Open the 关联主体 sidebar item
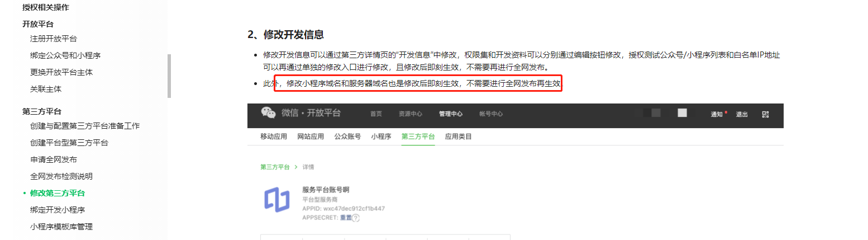Screen dimensions: 868x240 tap(46, 89)
